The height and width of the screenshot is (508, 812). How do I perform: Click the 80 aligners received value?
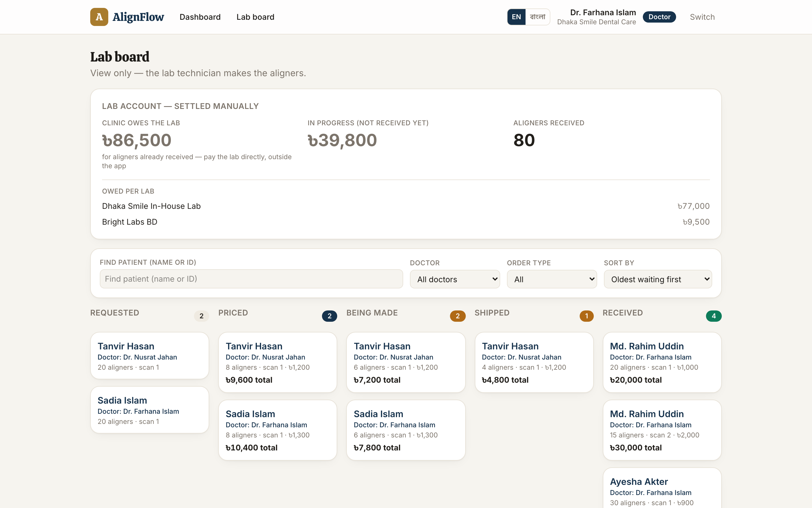point(524,140)
